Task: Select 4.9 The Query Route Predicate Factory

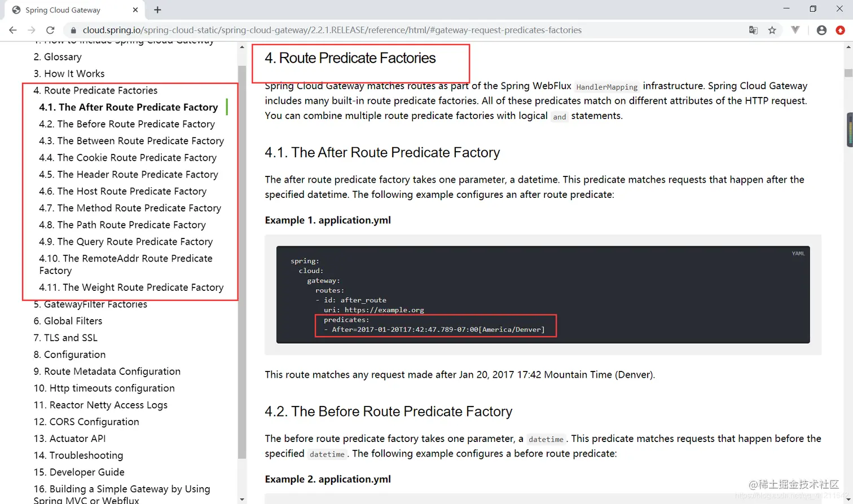Action: coord(126,242)
